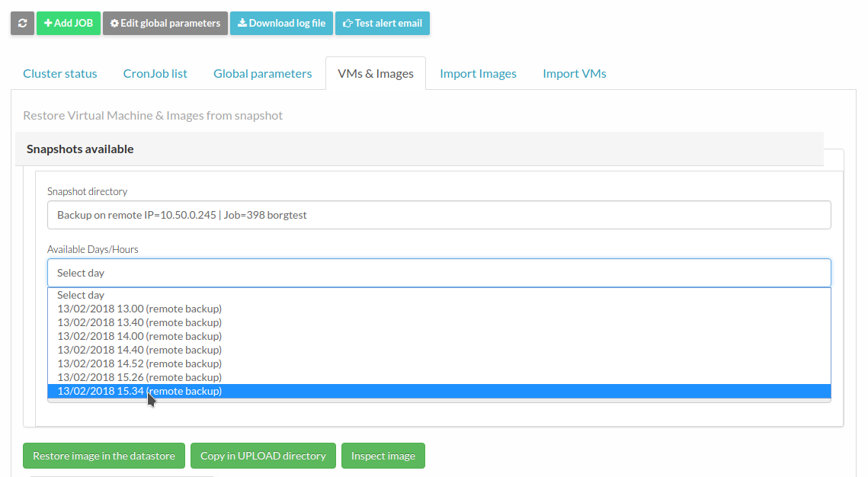Click the Snapshots available panel header
Image resolution: width=868 pixels, height=477 pixels.
[x=419, y=149]
